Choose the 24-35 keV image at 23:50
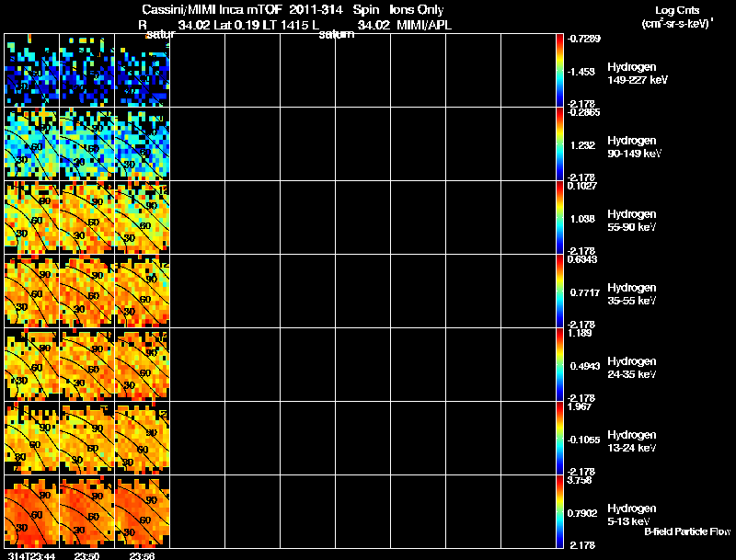Screen dimensions: 736x560 (87, 365)
